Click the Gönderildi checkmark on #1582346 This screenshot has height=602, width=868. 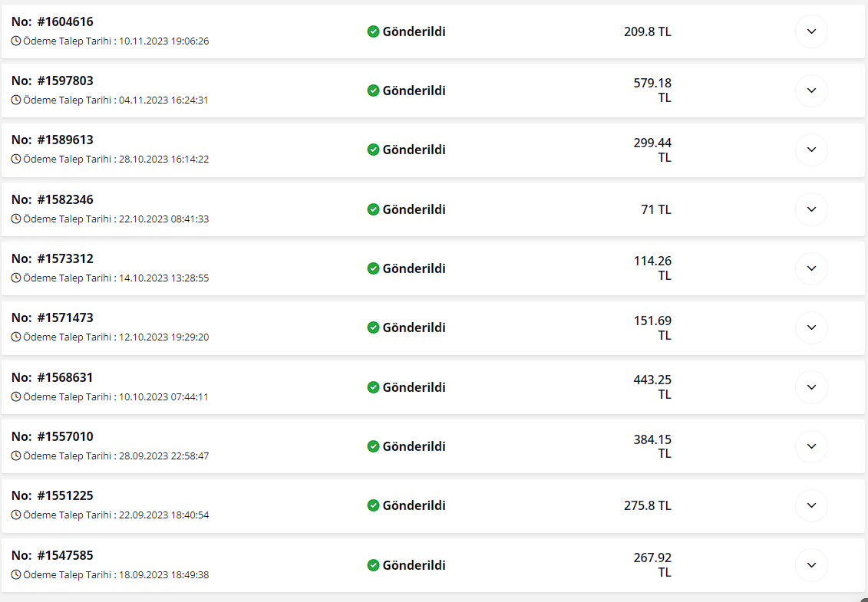[373, 209]
